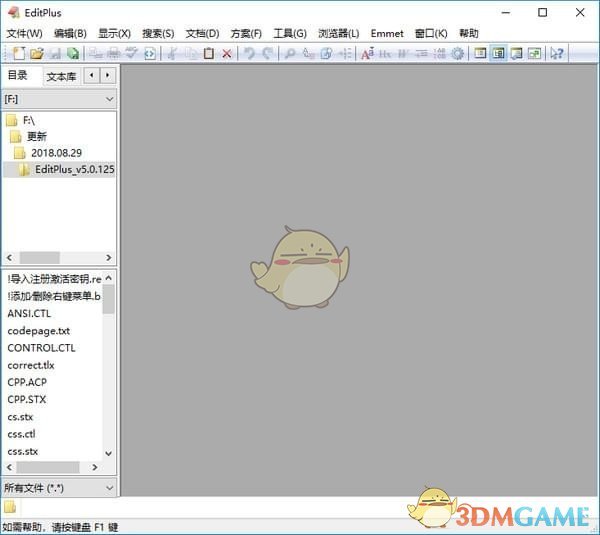The width and height of the screenshot is (600, 535).
Task: Click the context help arrow-question icon
Action: (x=557, y=53)
